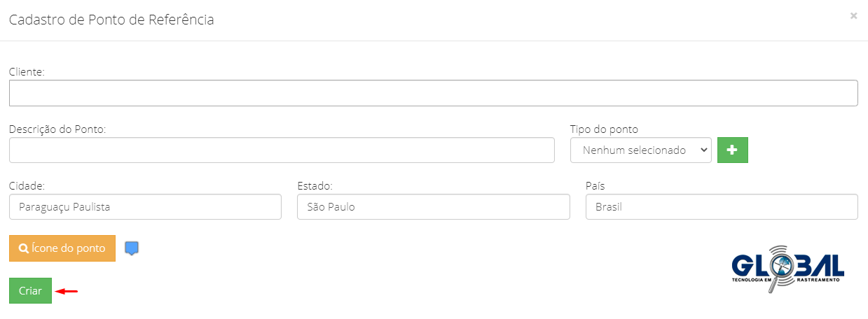The image size is (868, 319).
Task: Click the magnifier icon on Ícone do ponto
Action: (24, 248)
